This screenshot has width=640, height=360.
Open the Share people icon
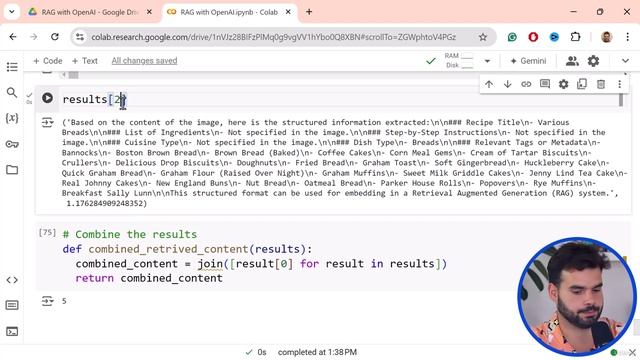[x=572, y=61]
